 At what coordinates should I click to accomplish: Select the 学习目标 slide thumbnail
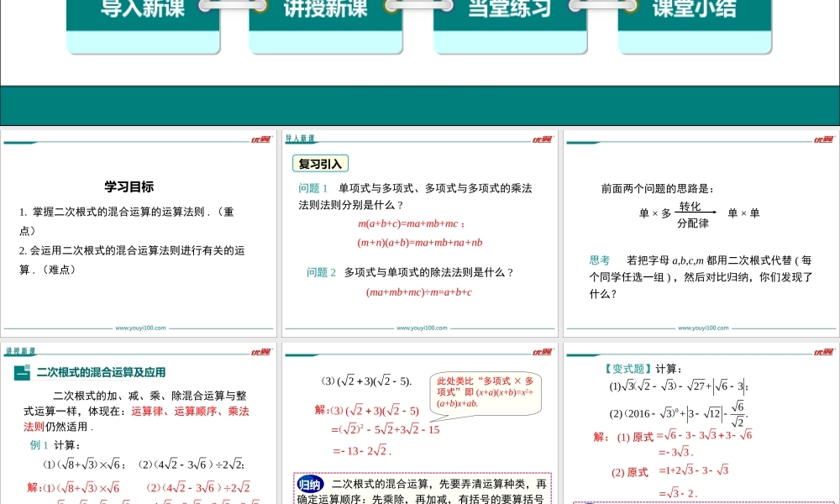(139, 233)
